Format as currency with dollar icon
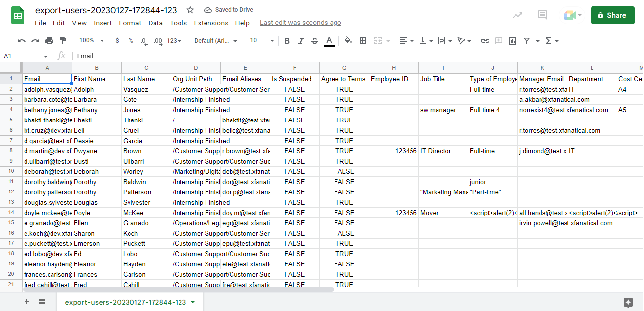 pyautogui.click(x=117, y=41)
